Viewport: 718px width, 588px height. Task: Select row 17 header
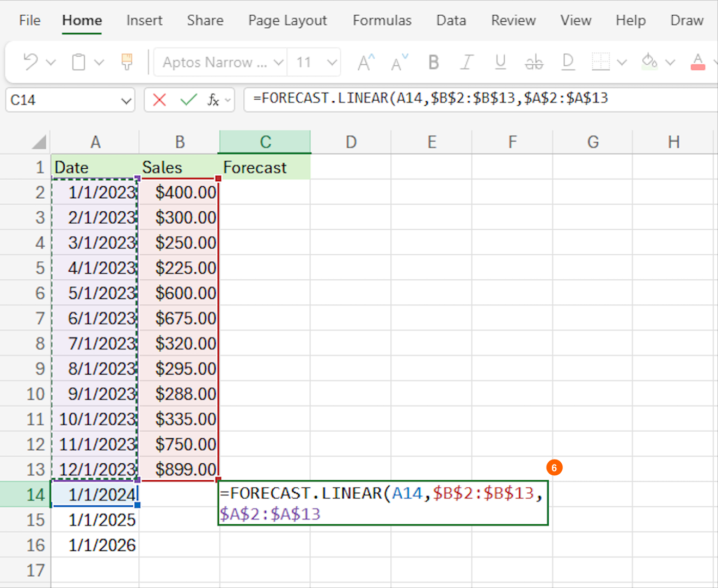click(x=26, y=570)
